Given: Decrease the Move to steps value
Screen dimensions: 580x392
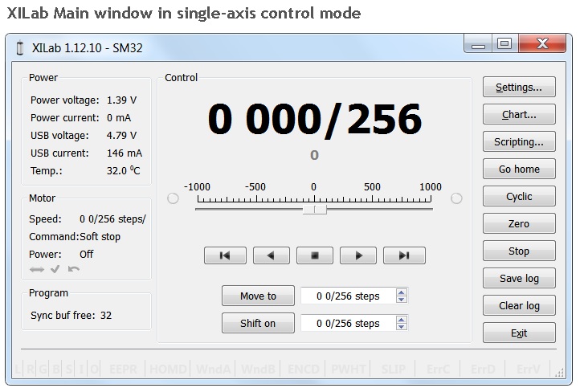Looking at the screenshot, I should (x=402, y=299).
